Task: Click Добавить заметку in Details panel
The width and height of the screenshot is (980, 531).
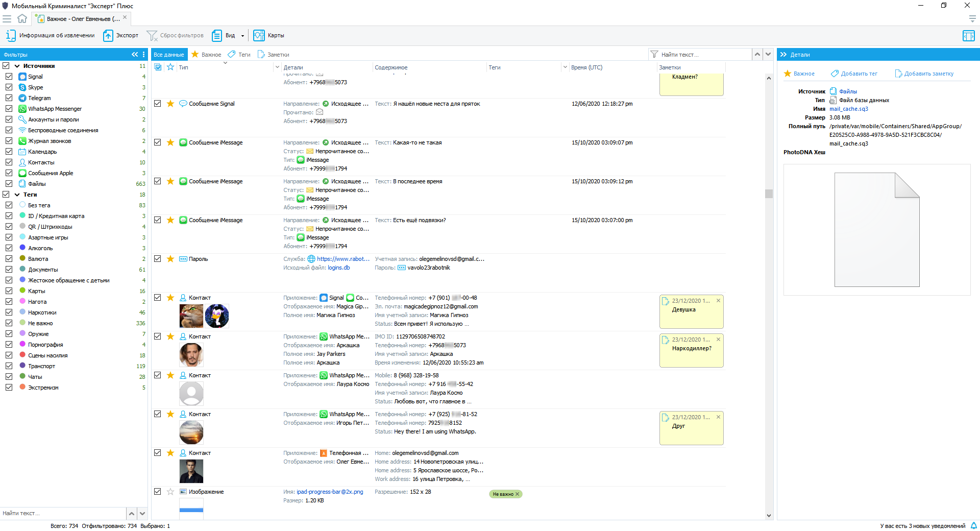Action: coord(924,74)
